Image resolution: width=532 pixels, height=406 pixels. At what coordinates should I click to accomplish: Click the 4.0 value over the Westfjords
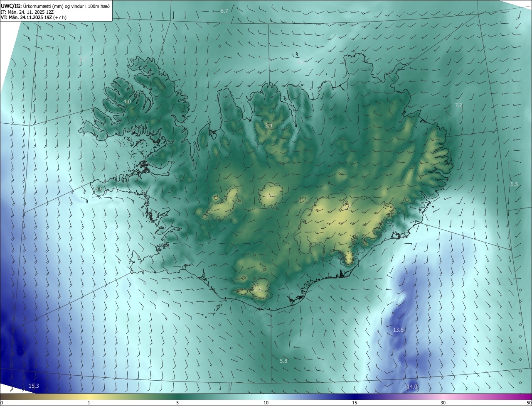coord(127,101)
